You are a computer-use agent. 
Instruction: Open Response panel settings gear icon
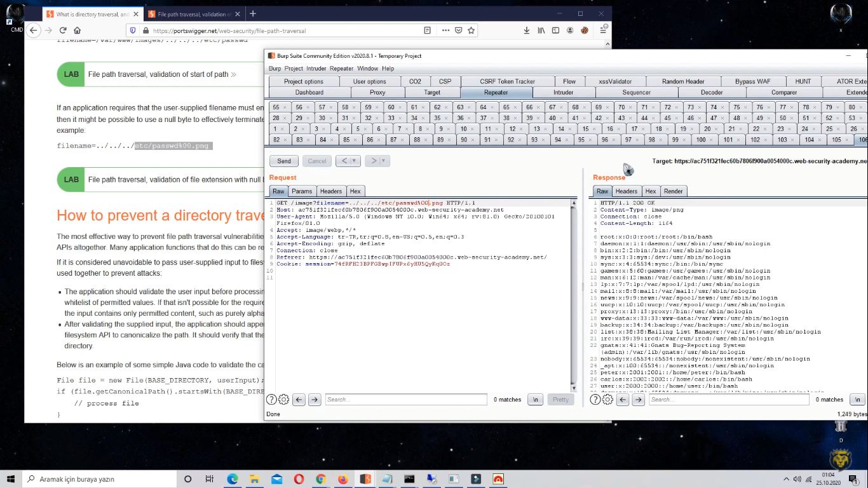tap(607, 400)
